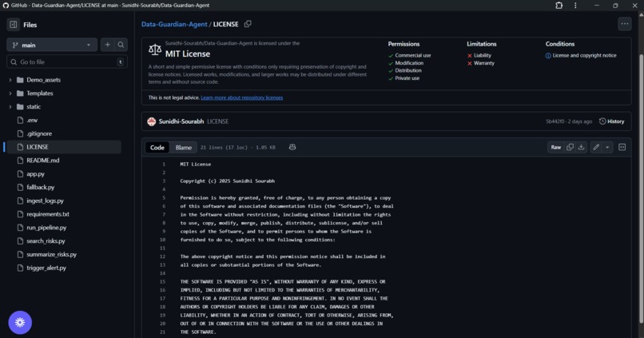This screenshot has height=338, width=644.
Task: Expand the Demo_assets folder chevron
Action: coord(10,80)
